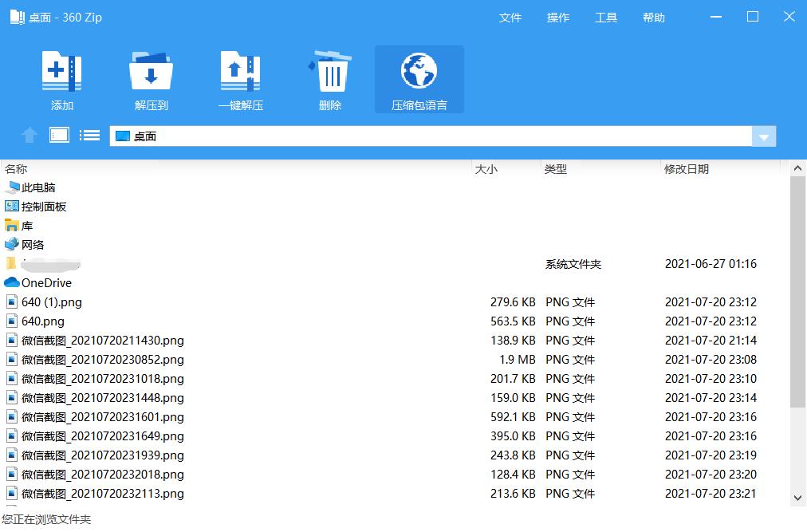Click the 360 Zip logo icon in titlebar

tap(17, 16)
